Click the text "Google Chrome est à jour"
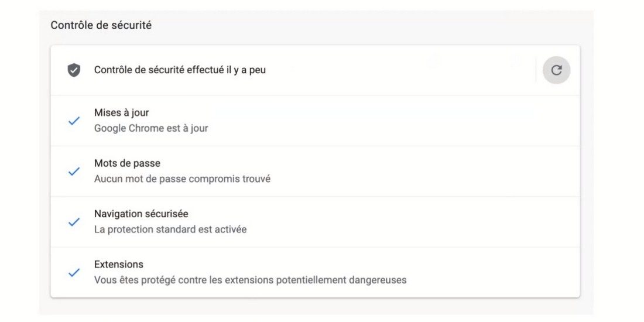Screen dimensions: 644x322 pos(151,128)
